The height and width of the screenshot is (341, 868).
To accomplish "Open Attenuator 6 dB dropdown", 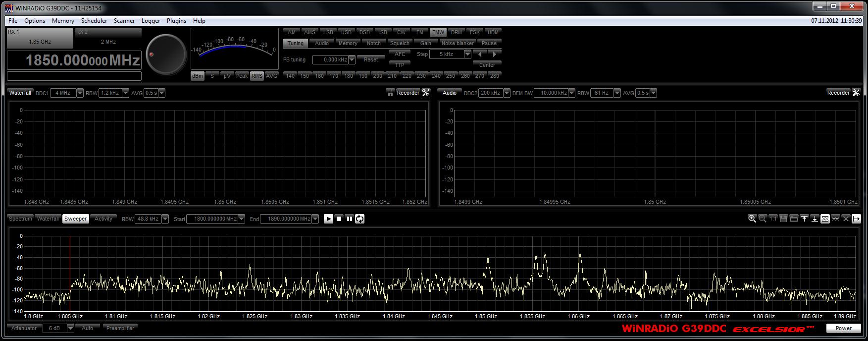I will pyautogui.click(x=70, y=328).
